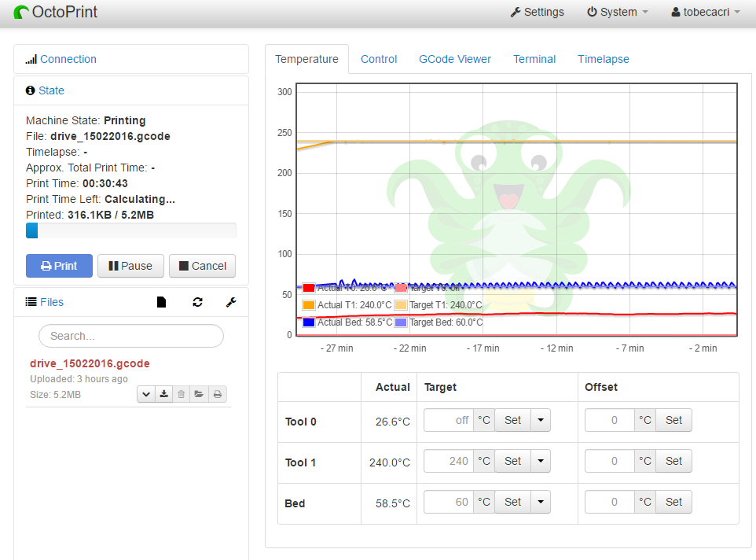The height and width of the screenshot is (560, 756).
Task: Click the upload file icon in Files
Action: 162,302
